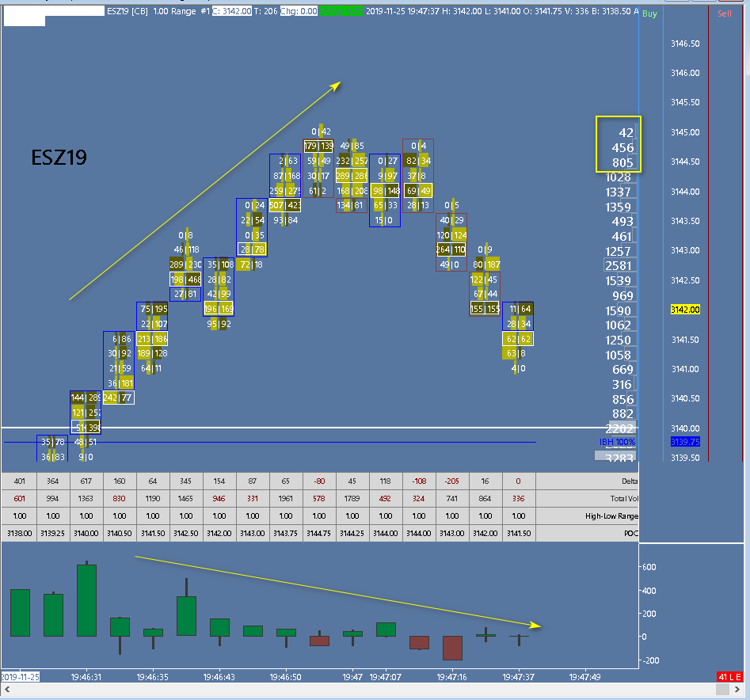Click the right scroll arrow of horizontal scrollbar
The height and width of the screenshot is (700, 750).
click(737, 689)
